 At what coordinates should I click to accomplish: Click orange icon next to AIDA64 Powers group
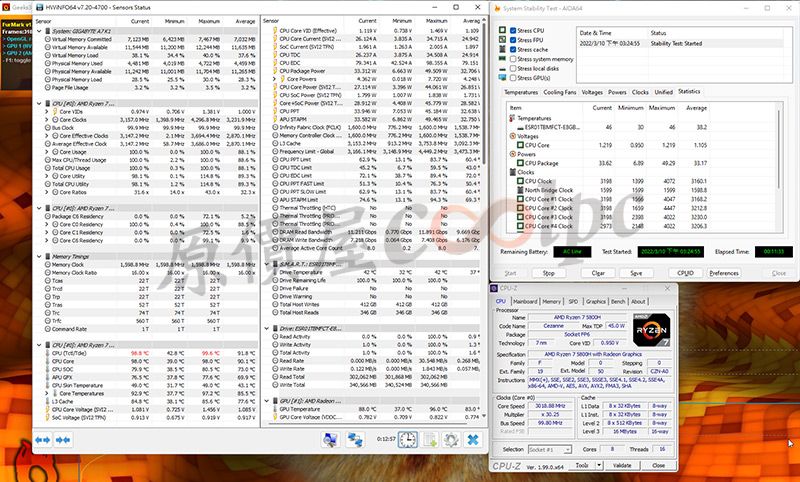[x=512, y=154]
